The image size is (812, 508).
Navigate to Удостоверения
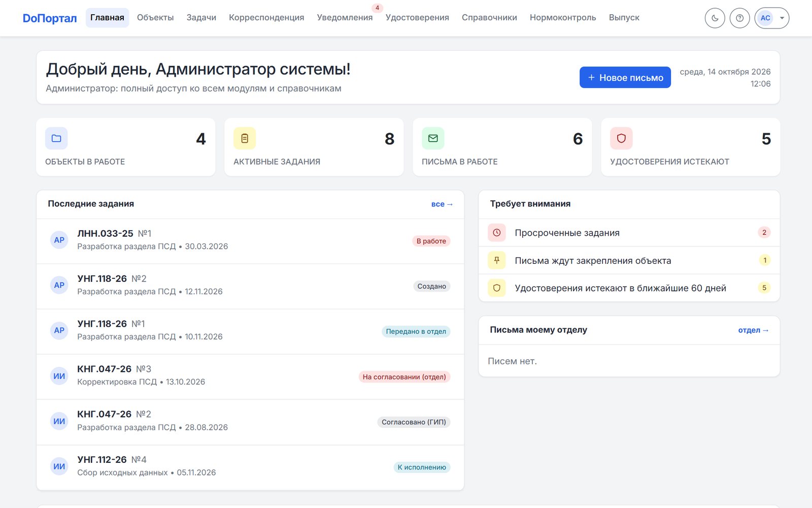[x=417, y=18]
